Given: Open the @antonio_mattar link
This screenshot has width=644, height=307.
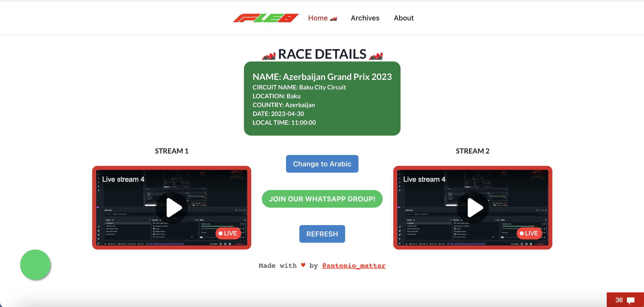Looking at the screenshot, I should click(x=353, y=265).
